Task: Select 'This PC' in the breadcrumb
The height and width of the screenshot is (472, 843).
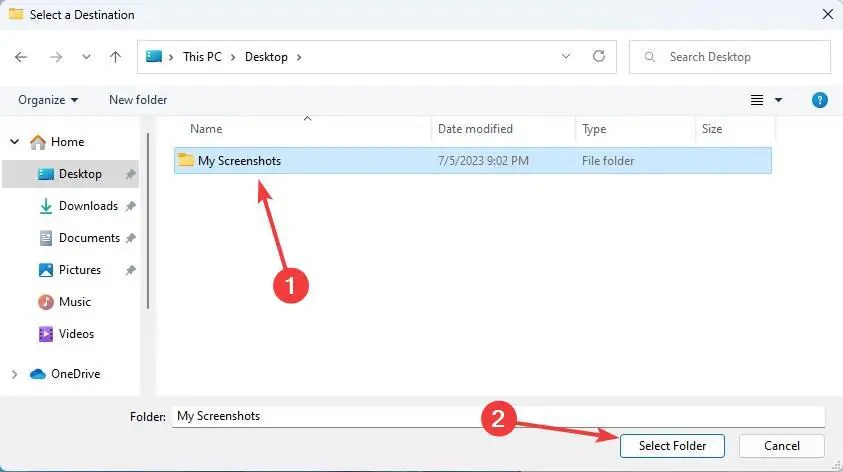Action: [x=202, y=56]
